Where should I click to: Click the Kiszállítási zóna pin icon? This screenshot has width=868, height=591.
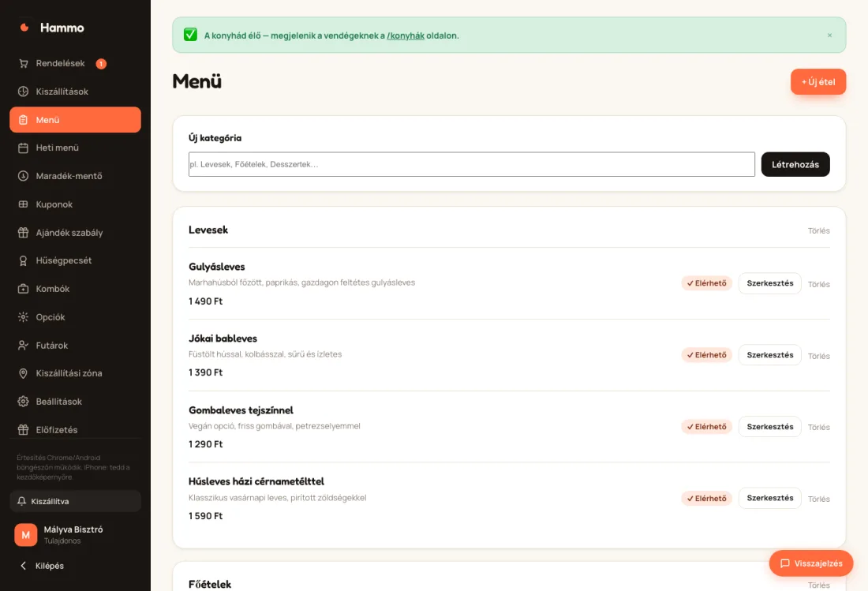tap(23, 373)
